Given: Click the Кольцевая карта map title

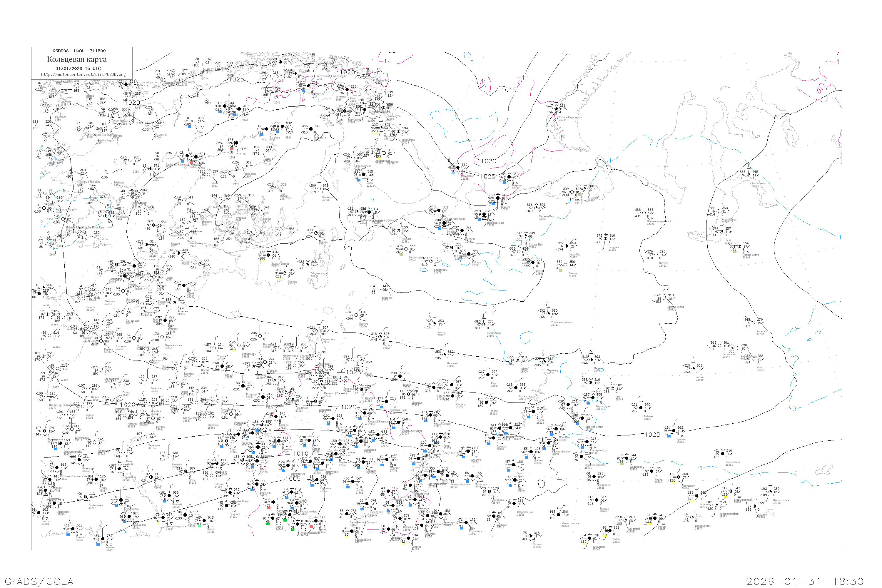Looking at the screenshot, I should (76, 59).
